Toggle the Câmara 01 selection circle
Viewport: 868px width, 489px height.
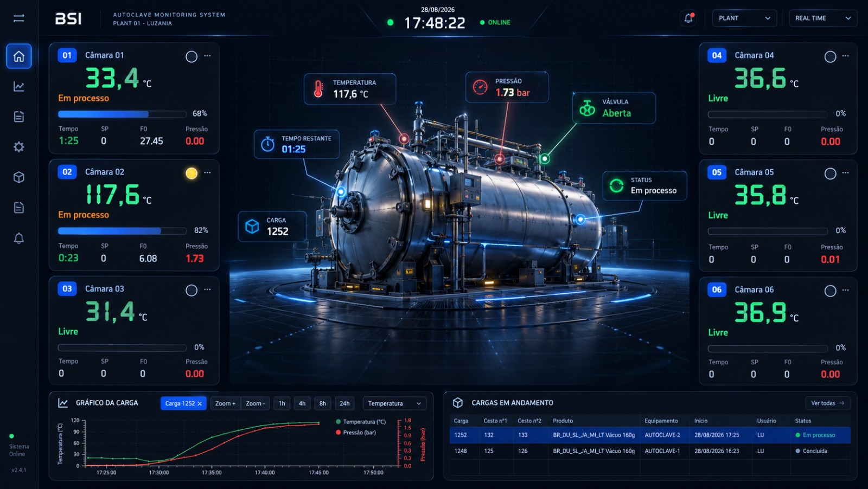click(192, 56)
